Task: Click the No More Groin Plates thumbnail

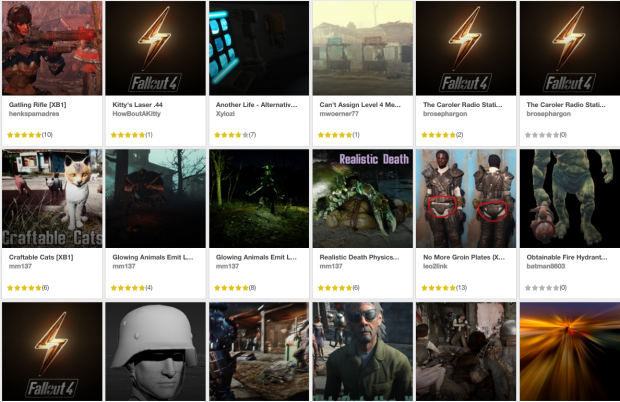Action: click(466, 198)
